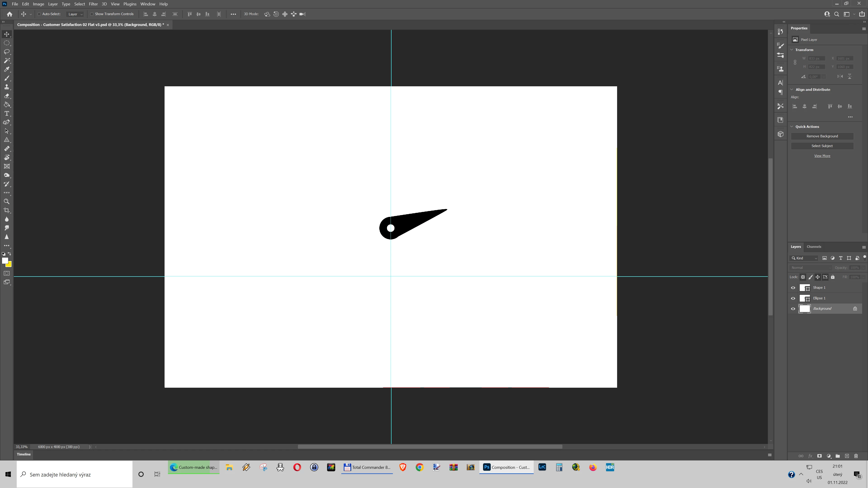
Task: Enable the Auto-Select checkbox
Action: pyautogui.click(x=39, y=14)
